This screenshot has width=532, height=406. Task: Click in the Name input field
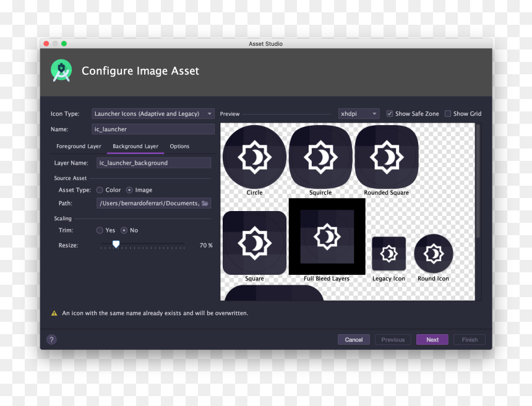tap(153, 129)
